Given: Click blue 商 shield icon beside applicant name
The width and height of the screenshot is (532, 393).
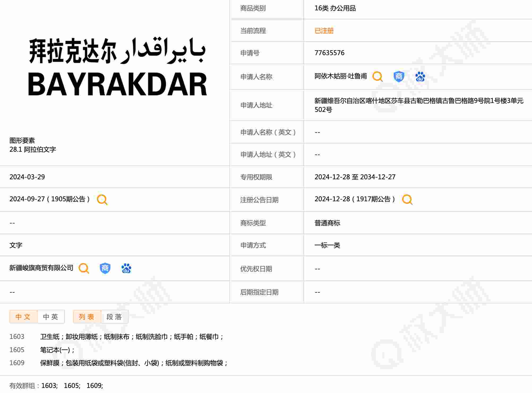Looking at the screenshot, I should click(398, 77).
